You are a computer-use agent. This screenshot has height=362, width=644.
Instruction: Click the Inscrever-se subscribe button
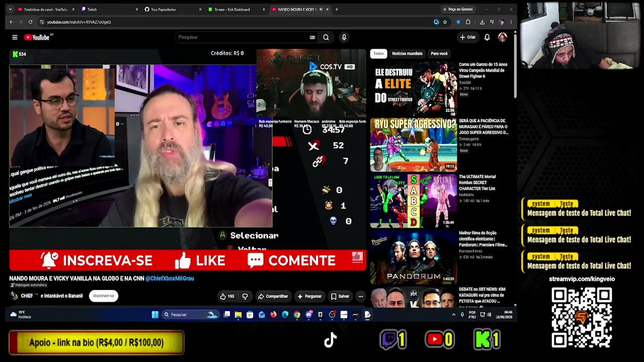coord(104,296)
